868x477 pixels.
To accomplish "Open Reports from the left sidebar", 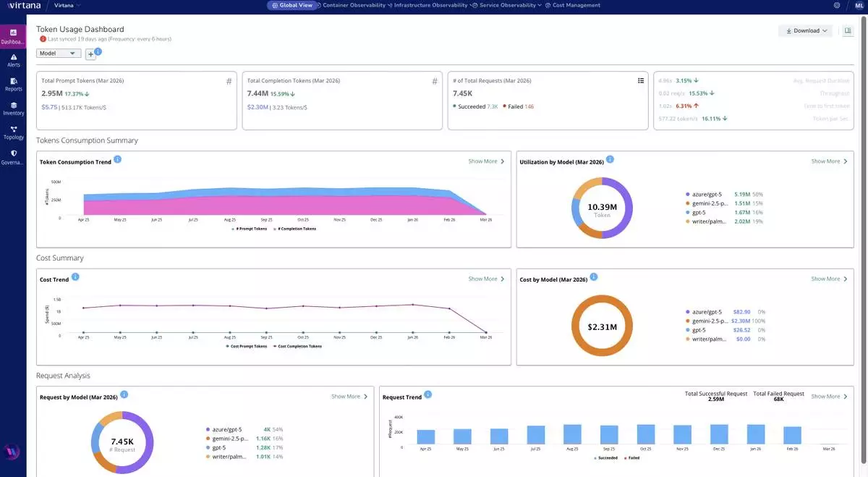I will [13, 84].
